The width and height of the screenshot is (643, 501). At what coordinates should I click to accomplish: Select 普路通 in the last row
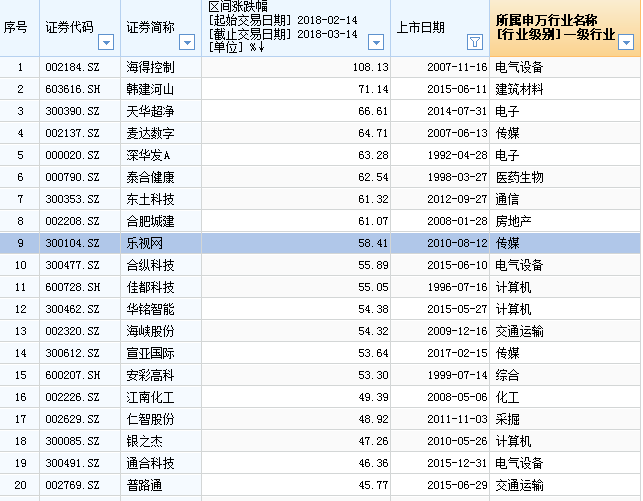point(145,485)
